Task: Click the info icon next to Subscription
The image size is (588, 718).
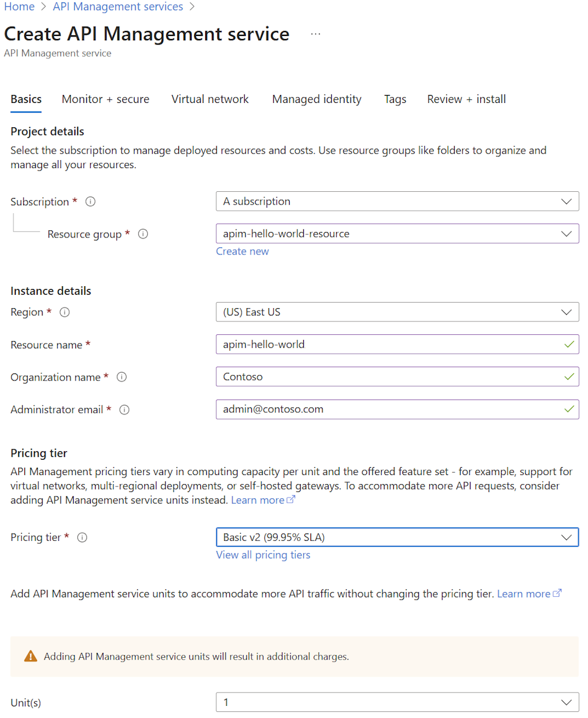Action: pos(90,202)
